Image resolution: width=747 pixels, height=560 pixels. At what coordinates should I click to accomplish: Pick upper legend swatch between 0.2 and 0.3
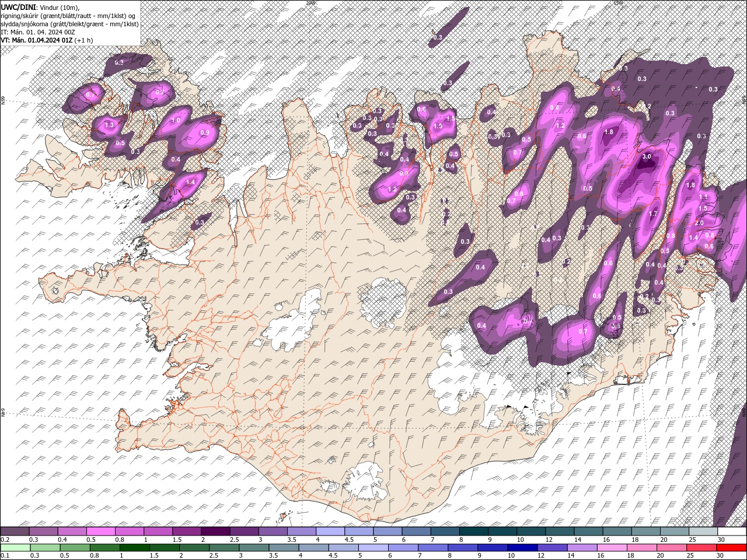(15, 531)
